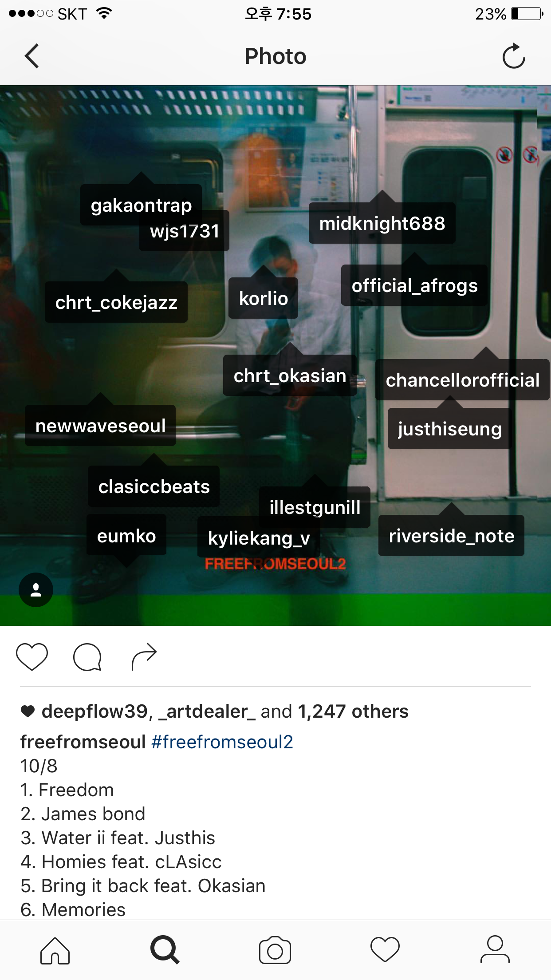The height and width of the screenshot is (980, 551).
Task: Open the gakaontrap tag on the photo
Action: point(141,205)
